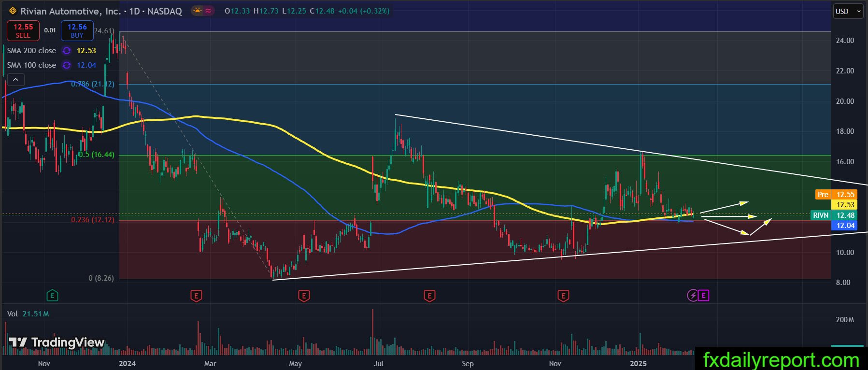Click the green RIVN 12.48 price label
This screenshot has width=868, height=370.
pos(834,215)
